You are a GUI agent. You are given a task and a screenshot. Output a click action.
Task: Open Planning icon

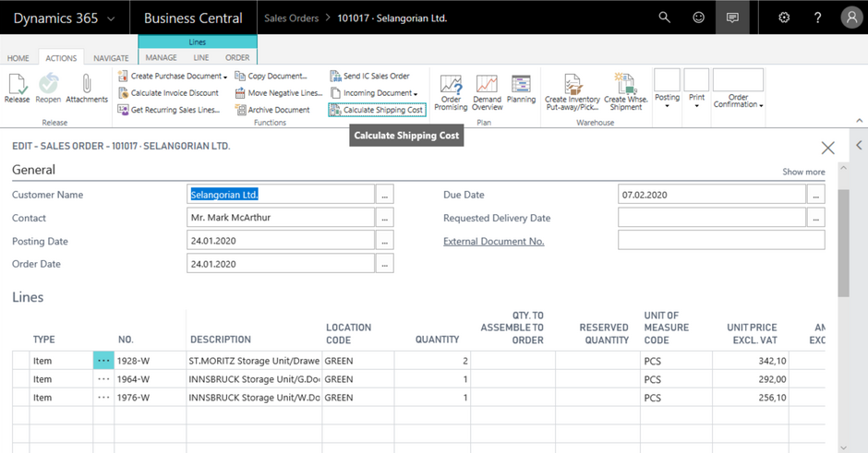521,84
